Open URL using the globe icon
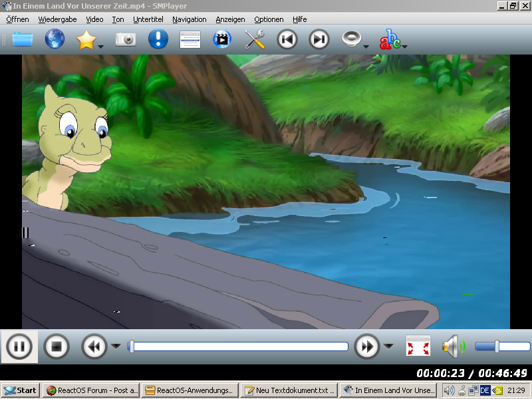The height and width of the screenshot is (399, 532). (55, 39)
